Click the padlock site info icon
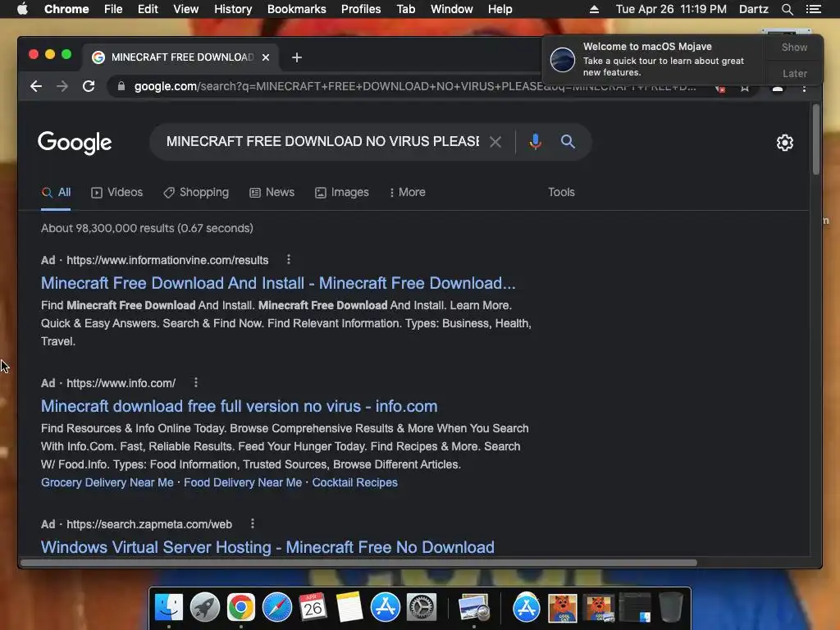 [x=121, y=86]
